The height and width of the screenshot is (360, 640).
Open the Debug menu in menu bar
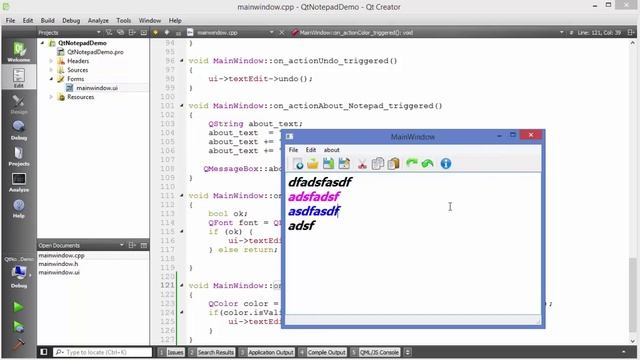coord(71,20)
